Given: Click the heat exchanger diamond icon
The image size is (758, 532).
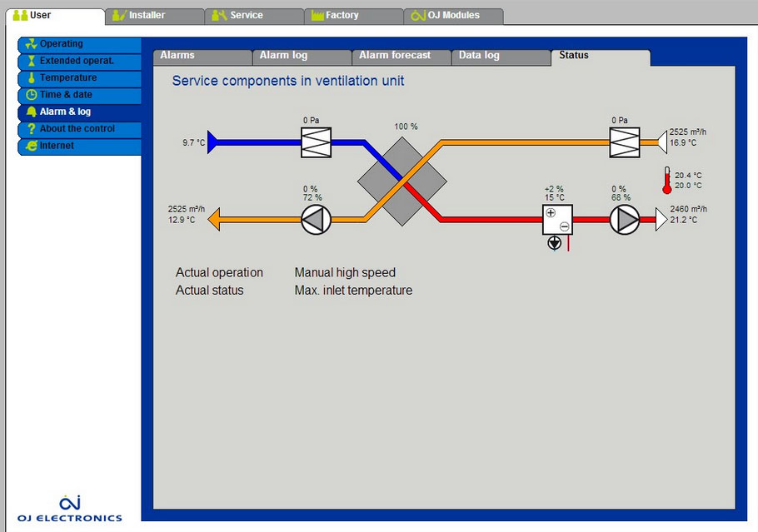Looking at the screenshot, I should point(402,181).
